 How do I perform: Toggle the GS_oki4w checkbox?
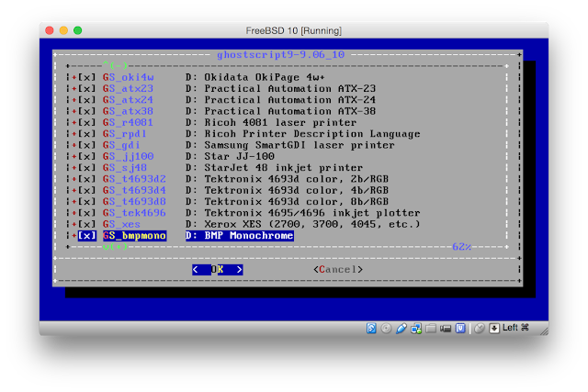pos(86,77)
